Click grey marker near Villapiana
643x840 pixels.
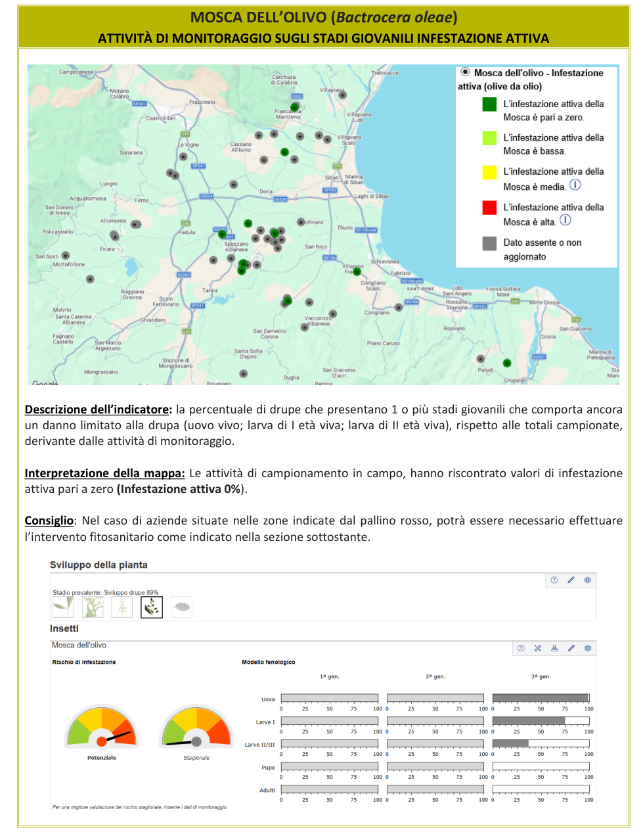coord(342,95)
